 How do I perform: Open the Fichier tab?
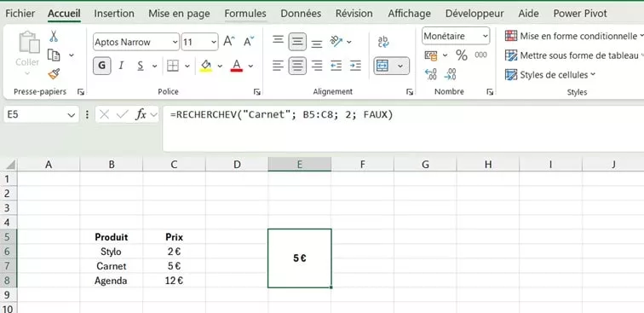(20, 14)
